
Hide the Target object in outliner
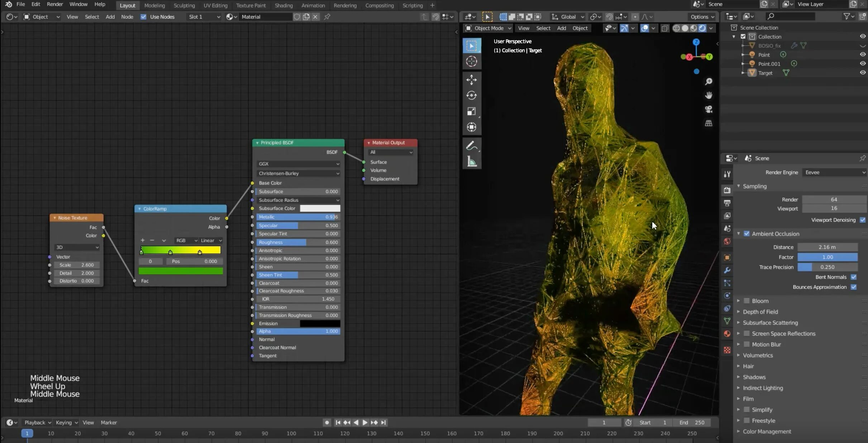point(862,73)
